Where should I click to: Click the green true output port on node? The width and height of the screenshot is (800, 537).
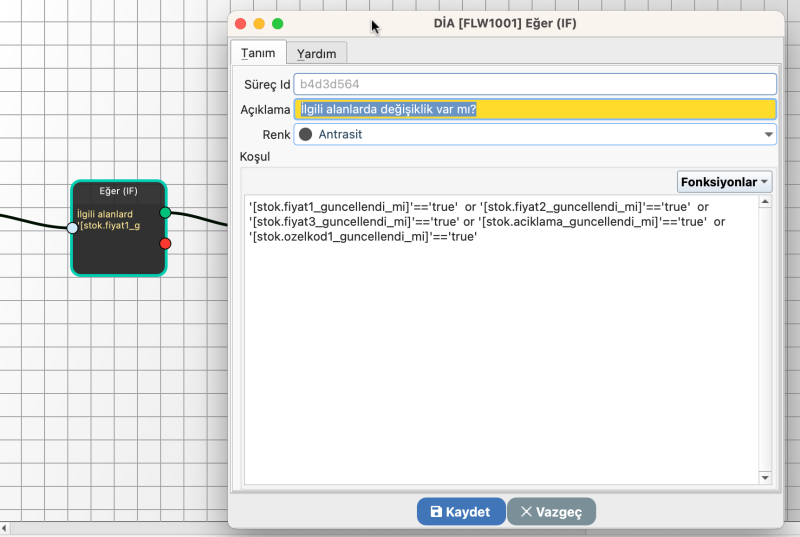click(165, 212)
